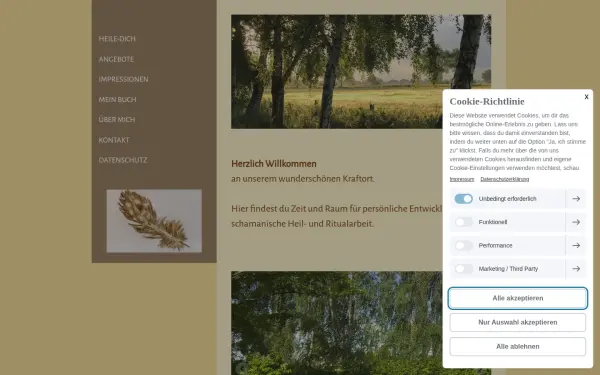Click Nur Auswahl akzeptieren button
The height and width of the screenshot is (375, 600).
coord(518,322)
